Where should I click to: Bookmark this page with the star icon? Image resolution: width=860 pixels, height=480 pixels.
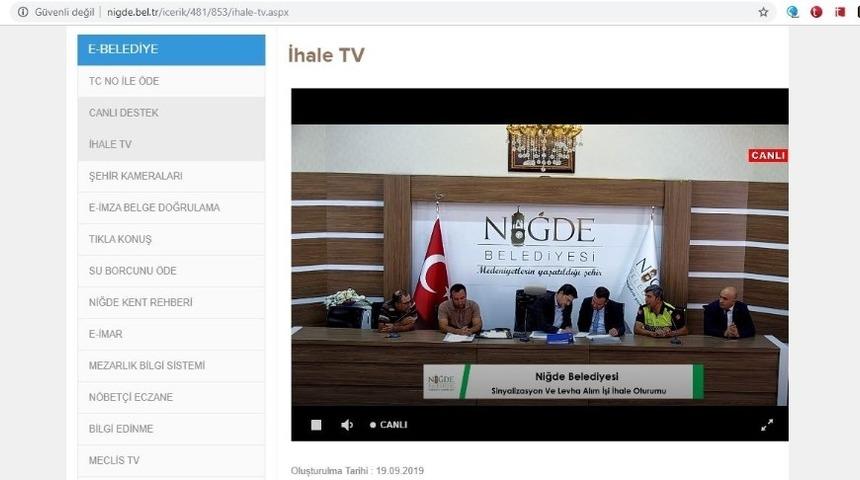(x=763, y=12)
